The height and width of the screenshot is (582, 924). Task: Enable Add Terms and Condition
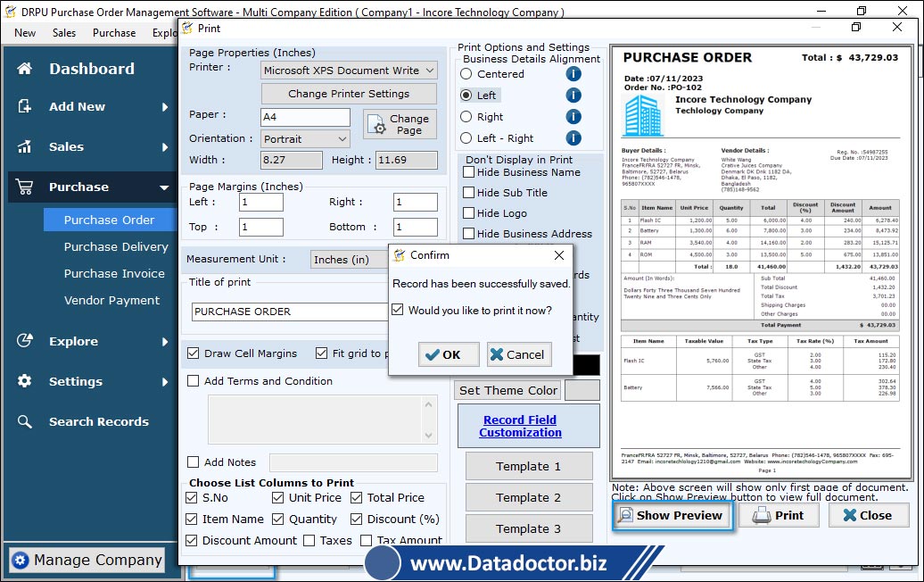[193, 381]
